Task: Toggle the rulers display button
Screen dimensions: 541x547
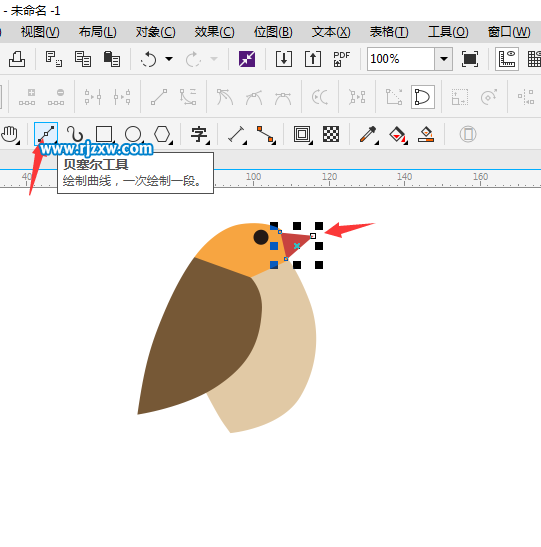Action: click(x=506, y=59)
